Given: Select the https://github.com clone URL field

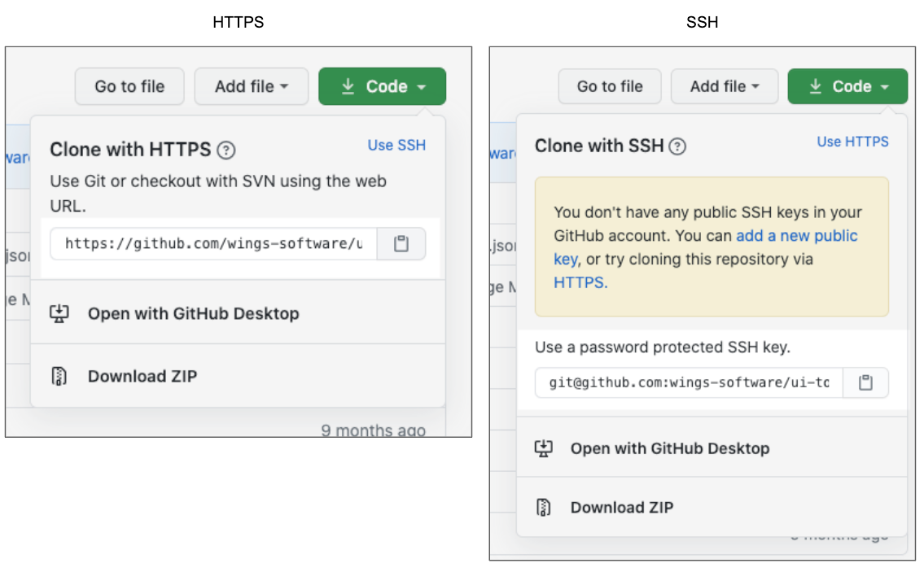Looking at the screenshot, I should click(213, 243).
